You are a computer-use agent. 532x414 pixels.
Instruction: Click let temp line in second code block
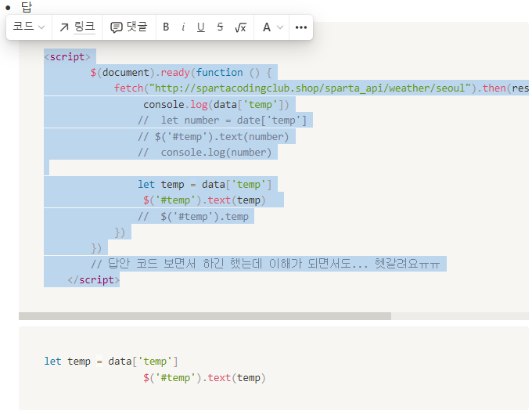point(111,362)
